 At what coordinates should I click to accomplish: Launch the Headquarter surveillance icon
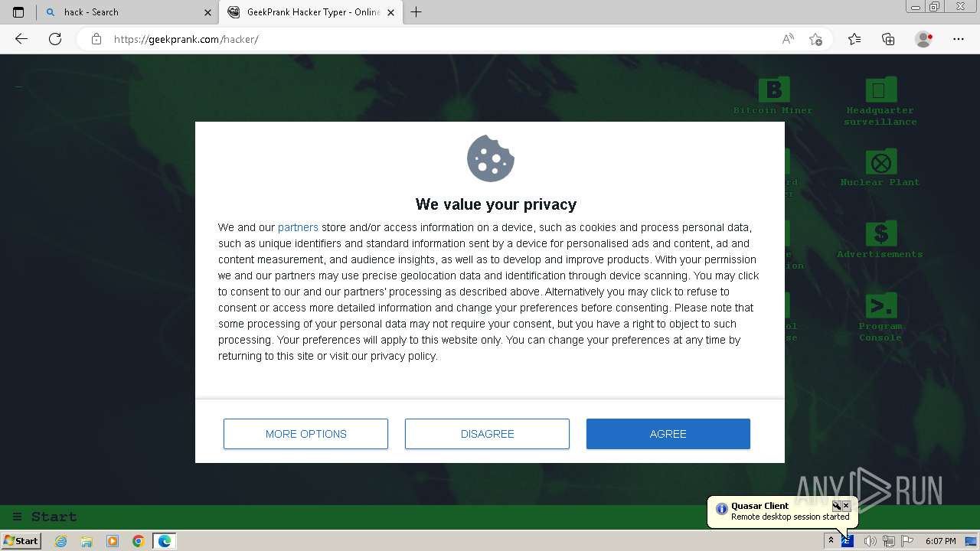point(880,90)
